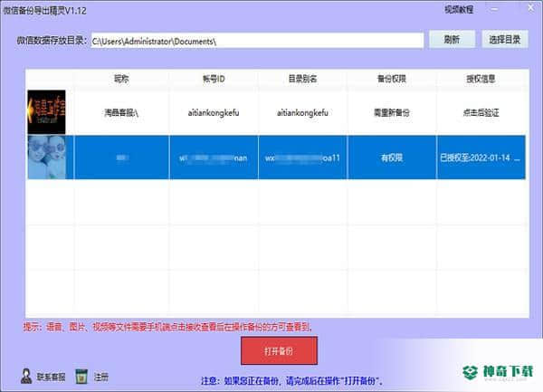
Task: Click the 刷新 refresh button
Action: point(452,39)
